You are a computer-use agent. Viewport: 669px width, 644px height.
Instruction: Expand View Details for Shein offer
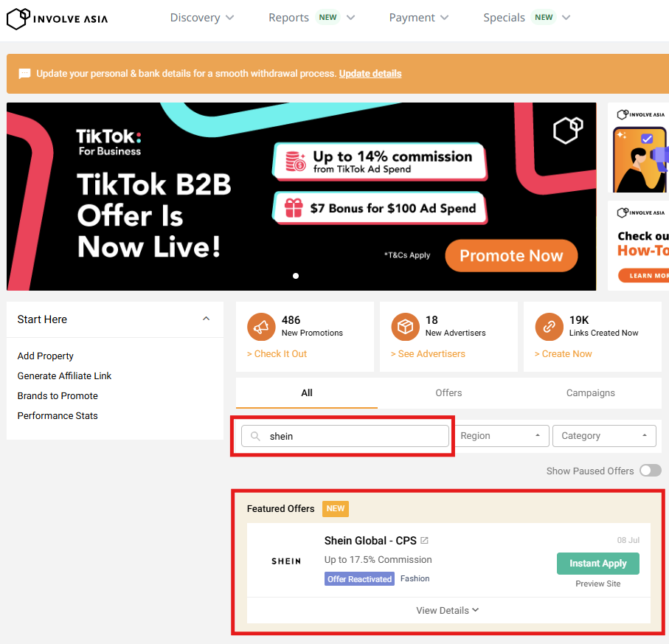tap(448, 610)
